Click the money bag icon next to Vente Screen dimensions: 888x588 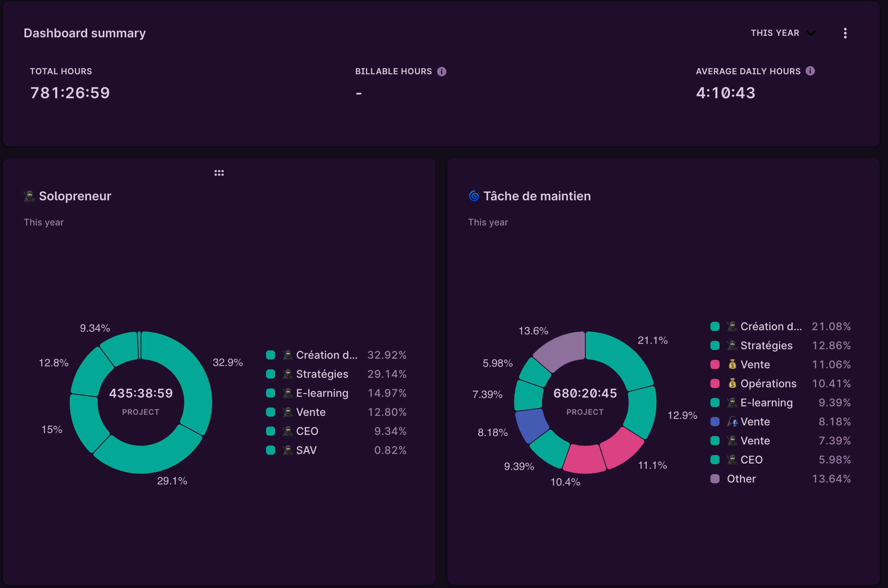click(733, 364)
